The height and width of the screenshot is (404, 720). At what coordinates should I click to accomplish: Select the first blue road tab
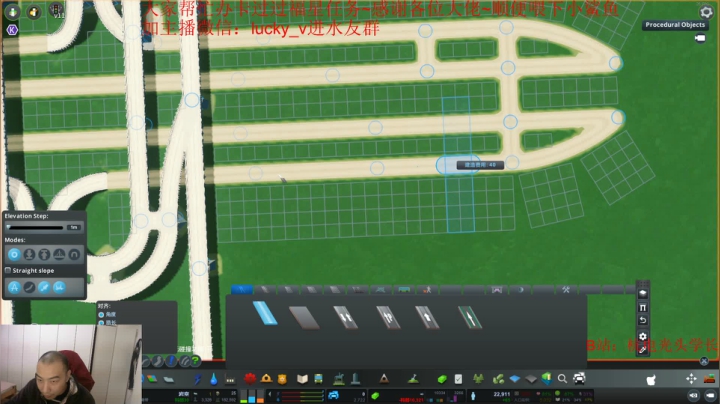[242, 289]
